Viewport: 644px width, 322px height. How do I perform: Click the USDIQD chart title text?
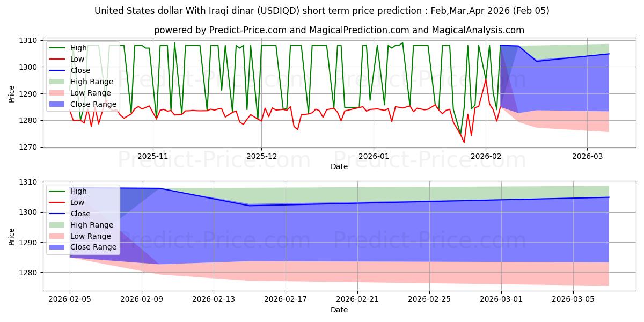(x=321, y=11)
